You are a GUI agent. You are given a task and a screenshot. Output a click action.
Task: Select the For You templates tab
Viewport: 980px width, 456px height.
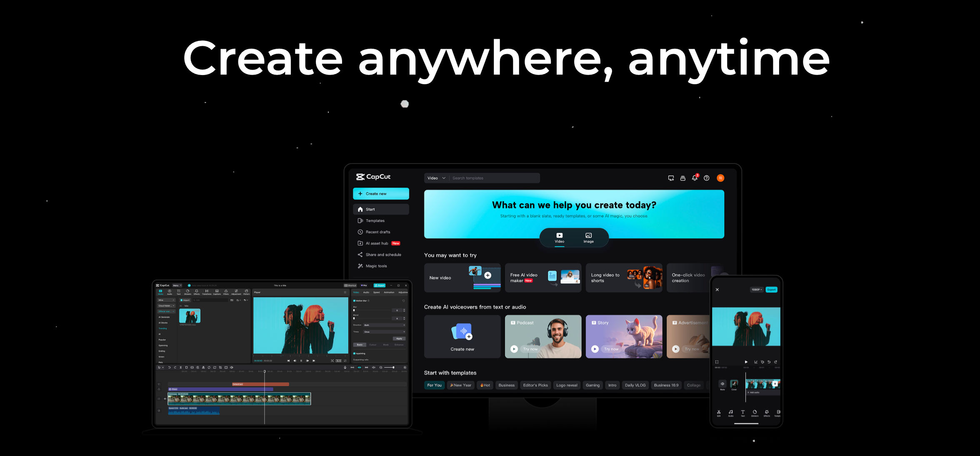coord(434,385)
